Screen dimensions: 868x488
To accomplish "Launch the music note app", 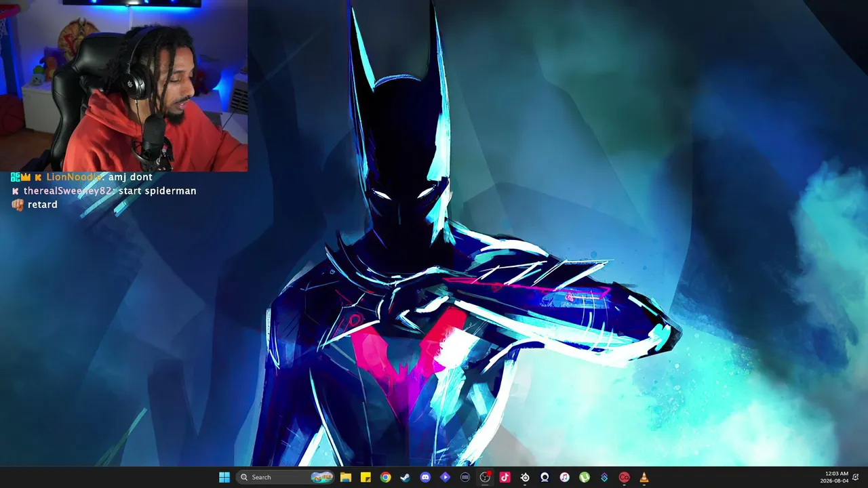I will pos(564,477).
